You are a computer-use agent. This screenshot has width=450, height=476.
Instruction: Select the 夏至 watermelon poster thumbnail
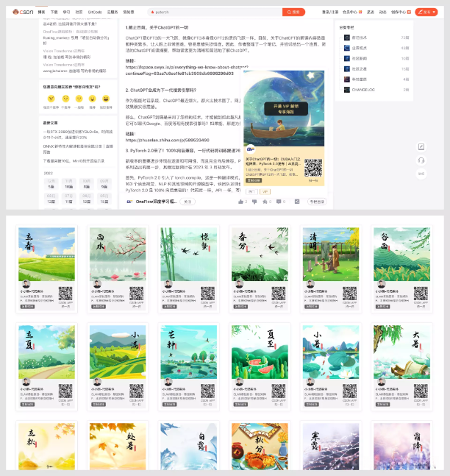coord(260,366)
